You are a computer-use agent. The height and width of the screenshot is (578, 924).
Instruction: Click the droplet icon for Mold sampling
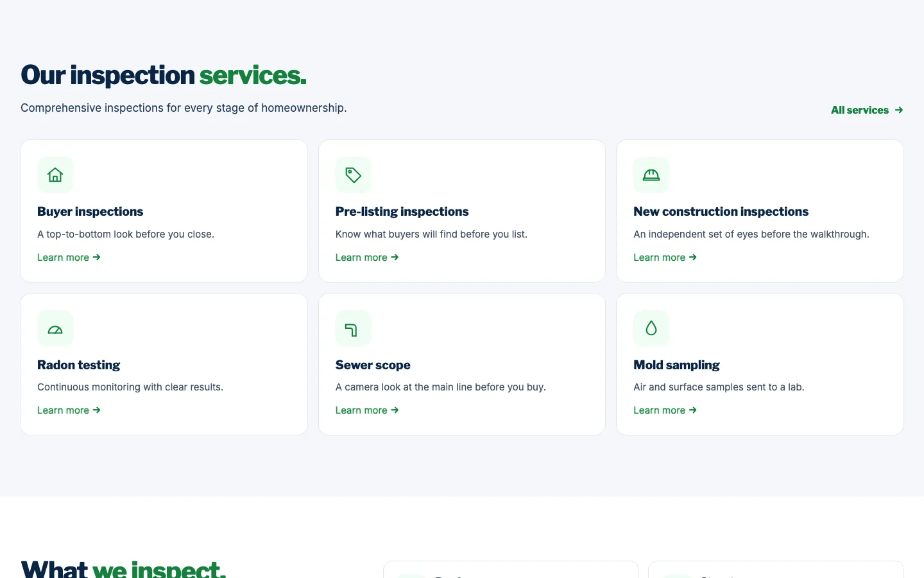[x=651, y=328]
